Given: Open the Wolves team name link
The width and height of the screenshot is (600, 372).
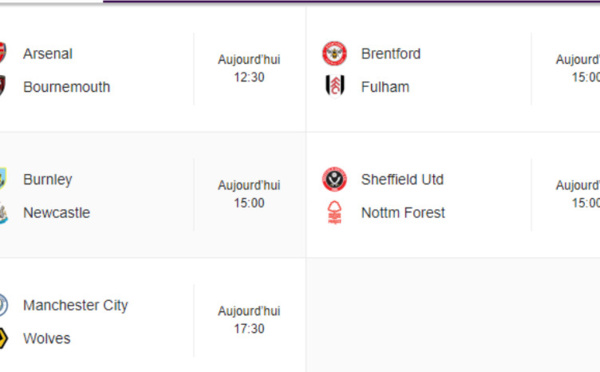Looking at the screenshot, I should [47, 338].
